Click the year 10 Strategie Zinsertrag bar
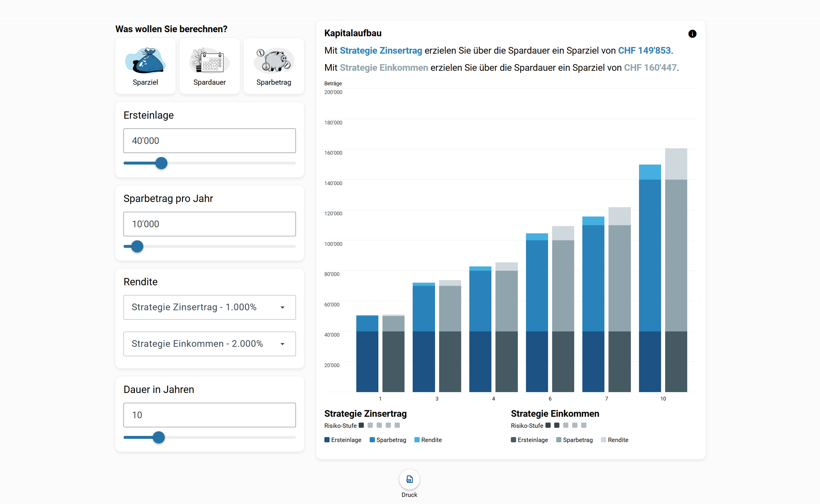 coord(650,267)
